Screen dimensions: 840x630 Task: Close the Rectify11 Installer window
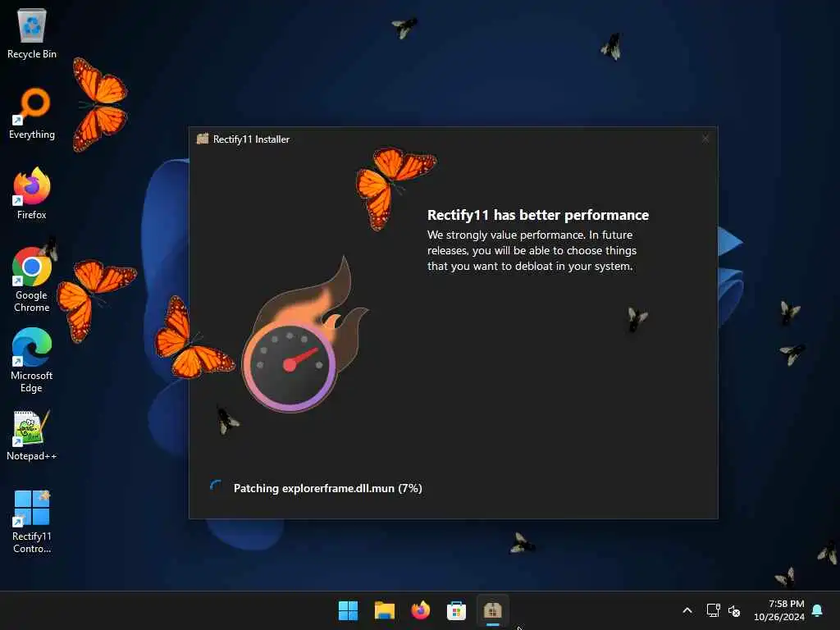(705, 139)
